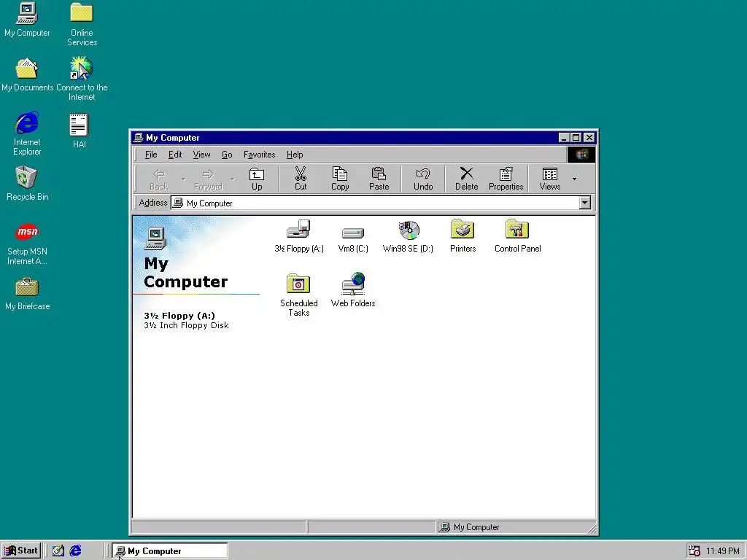This screenshot has height=560, width=747.
Task: Click the Delete X button
Action: point(466,179)
